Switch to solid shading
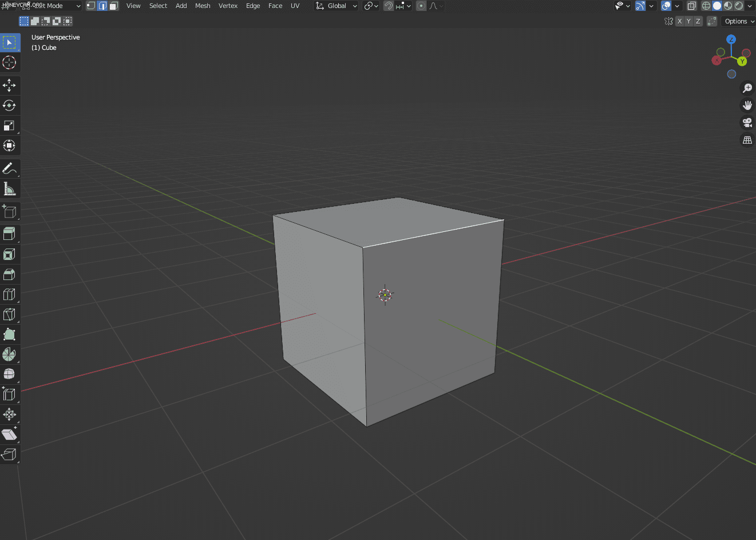The height and width of the screenshot is (540, 756). pos(717,6)
